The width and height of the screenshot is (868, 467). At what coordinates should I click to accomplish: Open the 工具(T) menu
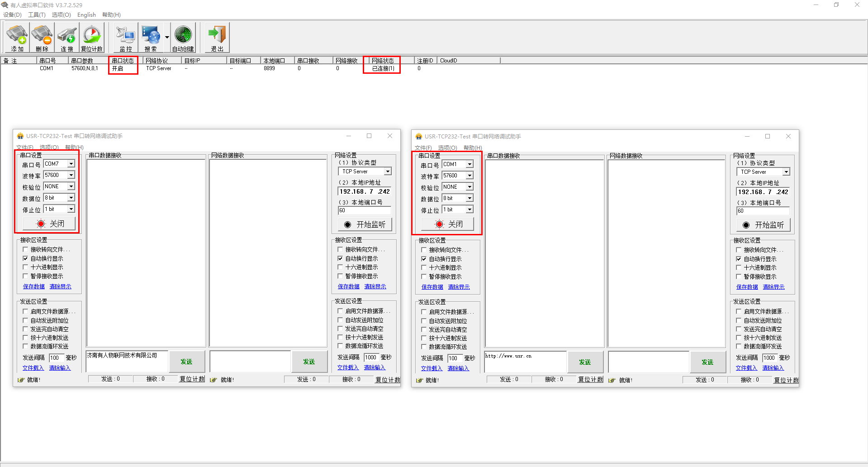pyautogui.click(x=37, y=15)
